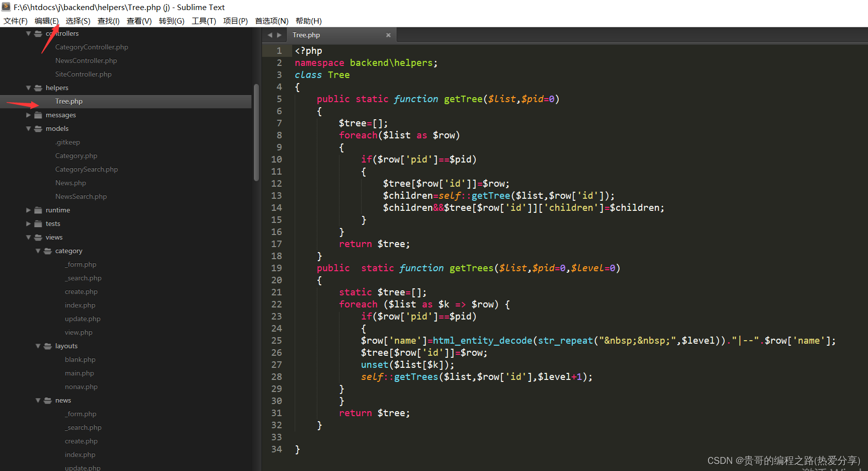The image size is (868, 471).
Task: Expand the runtime folder arrow
Action: coord(29,210)
